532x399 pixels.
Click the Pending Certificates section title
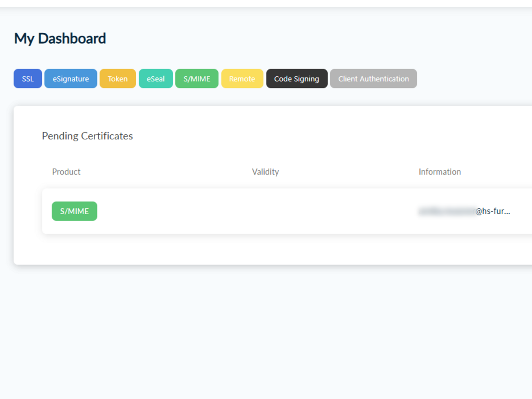87,136
